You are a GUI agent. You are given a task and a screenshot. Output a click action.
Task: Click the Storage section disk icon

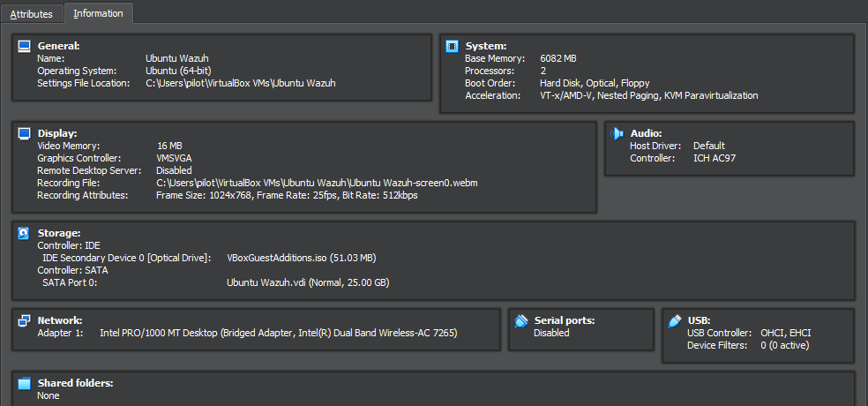(24, 233)
